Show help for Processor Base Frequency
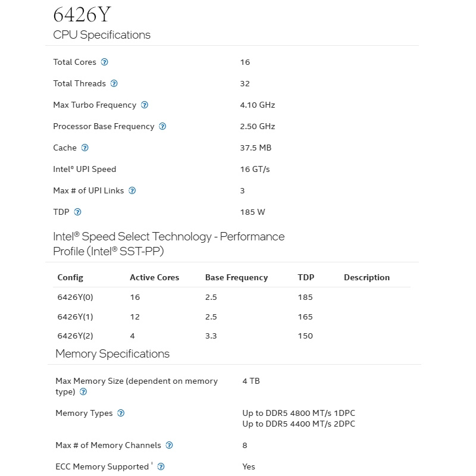The image size is (476, 476). [162, 126]
